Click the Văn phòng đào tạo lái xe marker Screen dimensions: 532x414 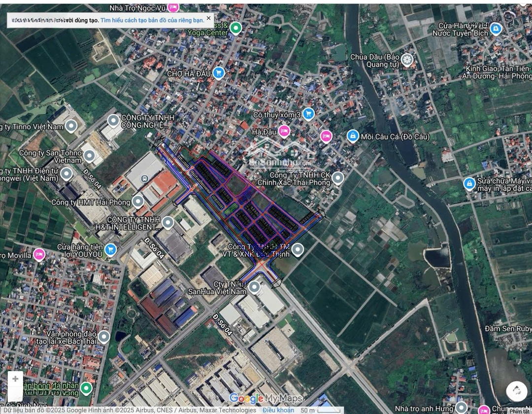pos(103,337)
